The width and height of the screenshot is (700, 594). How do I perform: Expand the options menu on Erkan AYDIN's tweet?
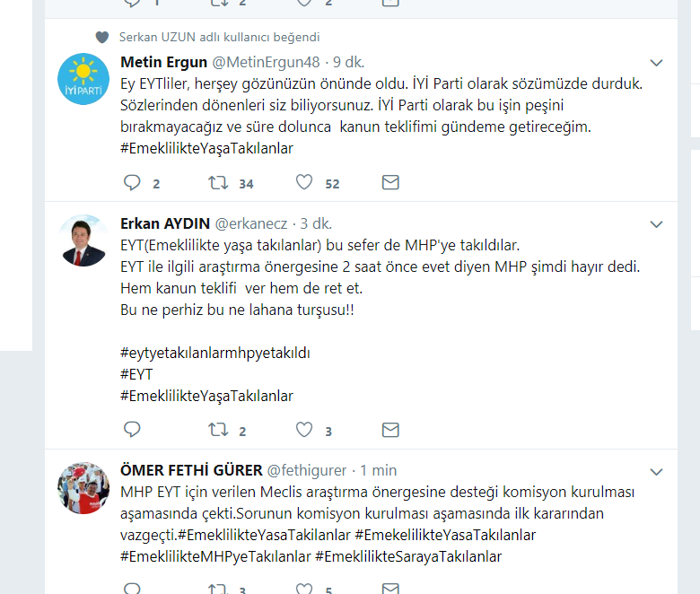point(656,223)
